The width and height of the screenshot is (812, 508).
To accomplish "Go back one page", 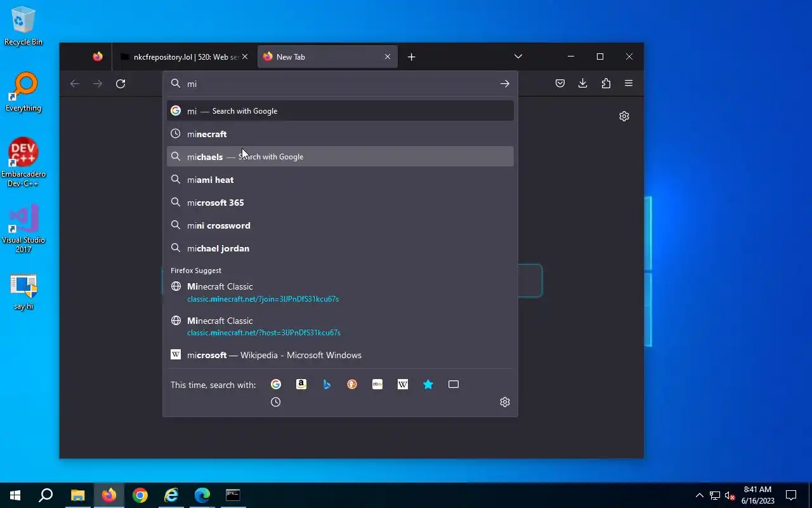I will click(75, 84).
